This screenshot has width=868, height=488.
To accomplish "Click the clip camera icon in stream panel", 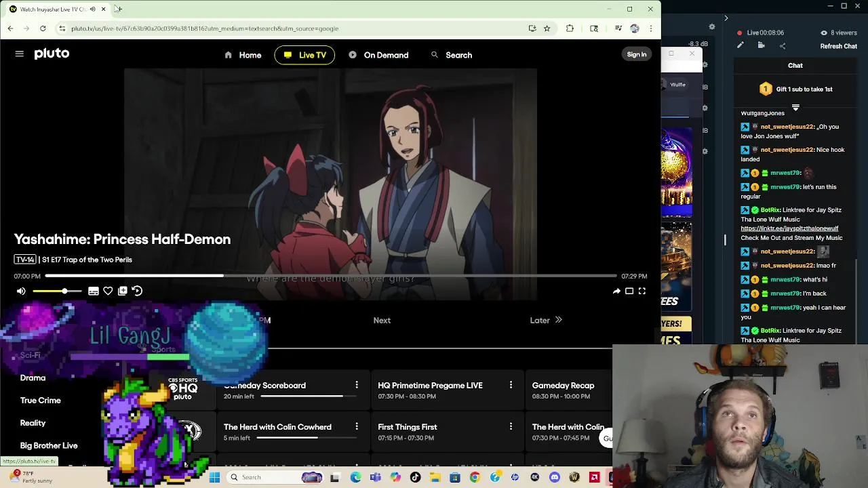I will 762,45.
